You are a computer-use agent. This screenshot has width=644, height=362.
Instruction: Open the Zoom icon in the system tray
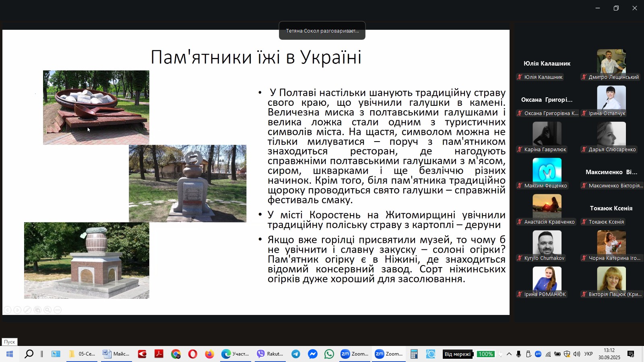pyautogui.click(x=538, y=354)
